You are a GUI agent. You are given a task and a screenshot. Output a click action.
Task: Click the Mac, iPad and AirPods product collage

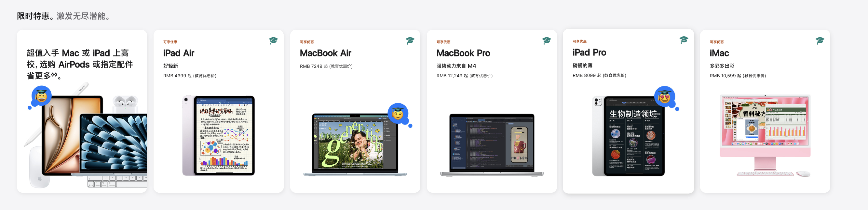pos(86,135)
